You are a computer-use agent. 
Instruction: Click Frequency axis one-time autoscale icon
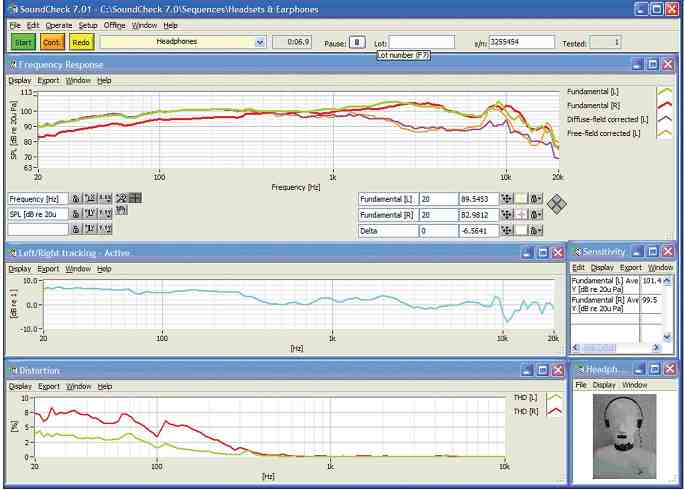[x=90, y=199]
